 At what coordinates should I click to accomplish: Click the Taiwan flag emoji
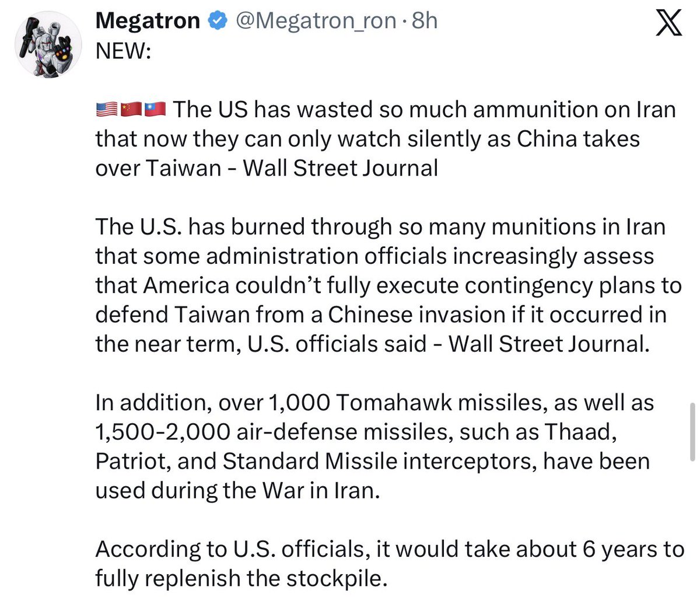pyautogui.click(x=155, y=109)
